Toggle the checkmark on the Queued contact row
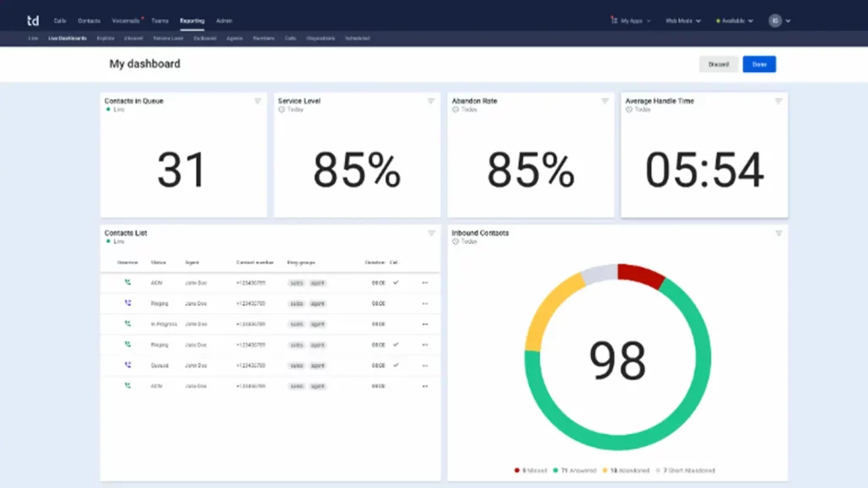 (395, 366)
